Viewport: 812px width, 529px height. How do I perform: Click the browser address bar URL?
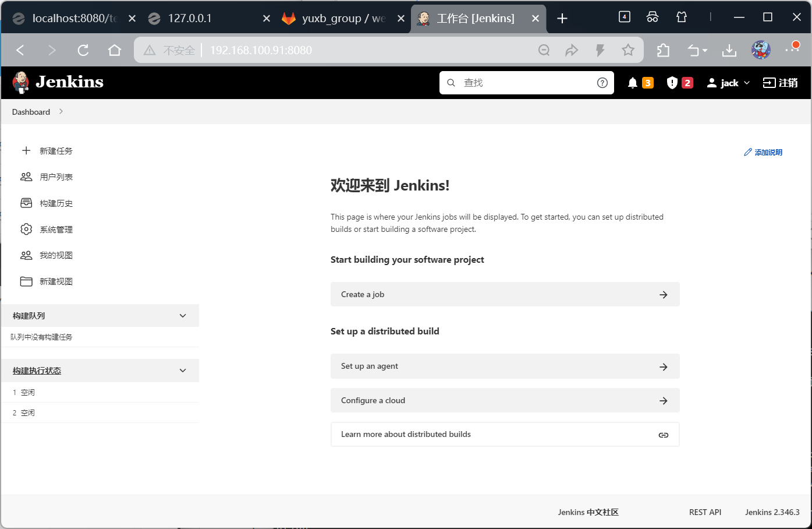tap(261, 50)
